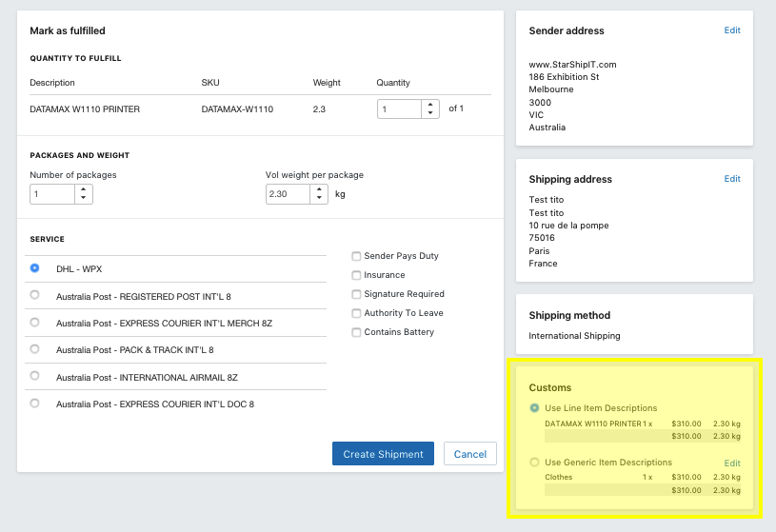The height and width of the screenshot is (532, 776).
Task: Tick Contains Battery checkbox
Action: 356,332
